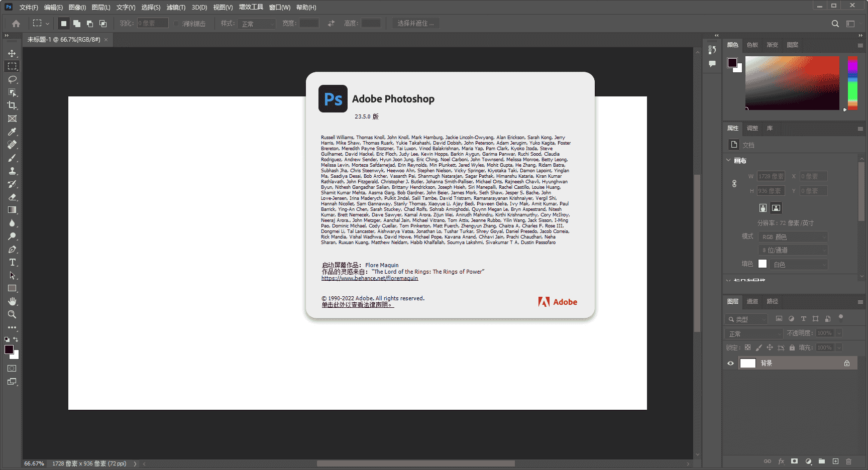Open the 样式 style dropdown

[x=258, y=24]
